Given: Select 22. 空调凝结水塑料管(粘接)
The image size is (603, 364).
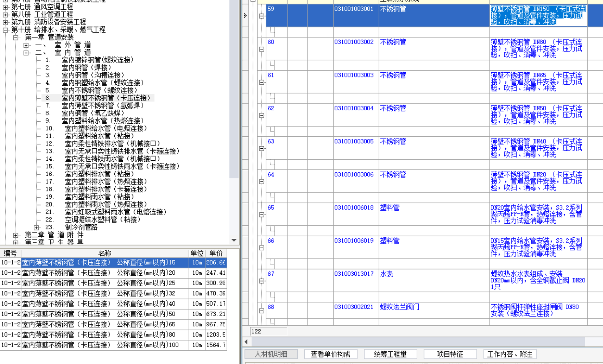Looking at the screenshot, I should point(93,220).
